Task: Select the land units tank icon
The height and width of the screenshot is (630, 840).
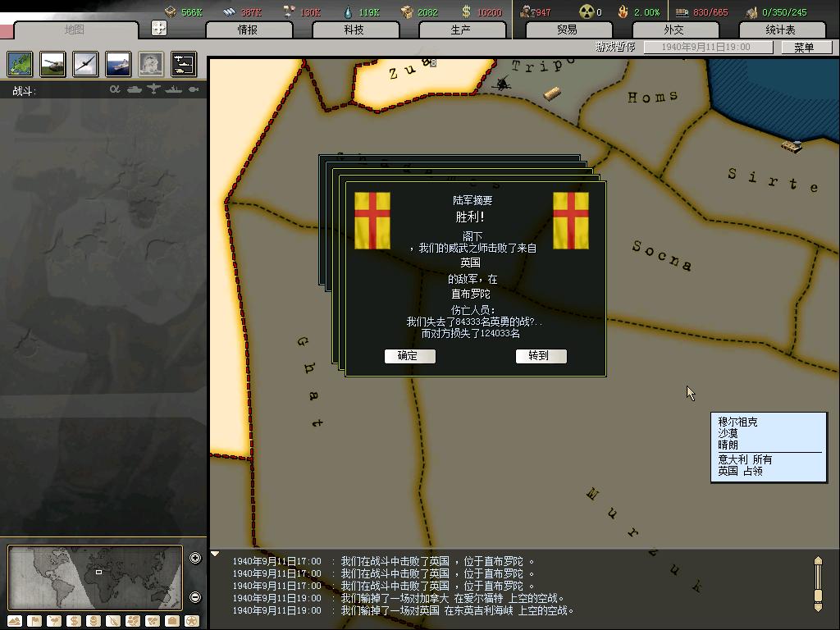Action: pos(53,64)
